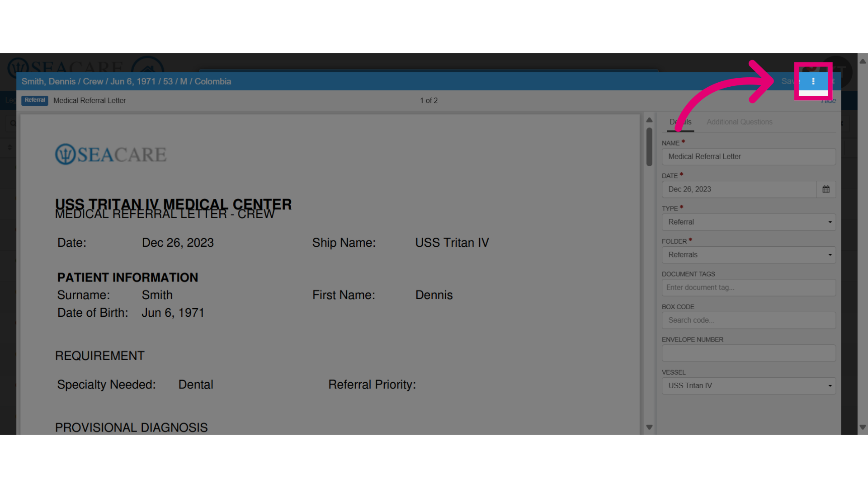
Task: Click the 'Referral Priority:' label in document
Action: click(x=372, y=385)
